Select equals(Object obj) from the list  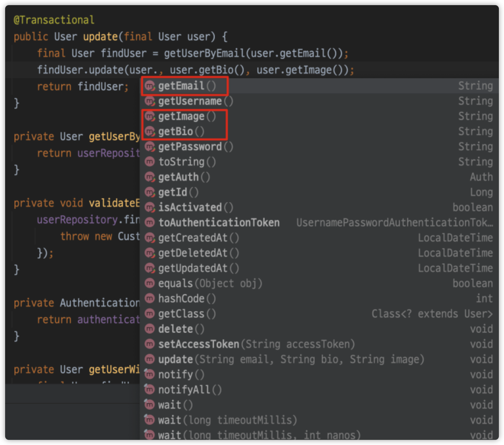tap(210, 284)
